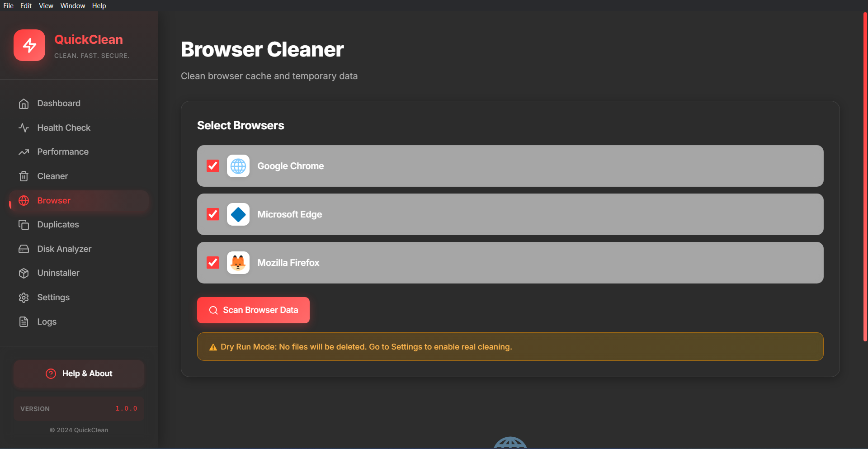The width and height of the screenshot is (868, 449).
Task: Open the Settings page
Action: (53, 297)
